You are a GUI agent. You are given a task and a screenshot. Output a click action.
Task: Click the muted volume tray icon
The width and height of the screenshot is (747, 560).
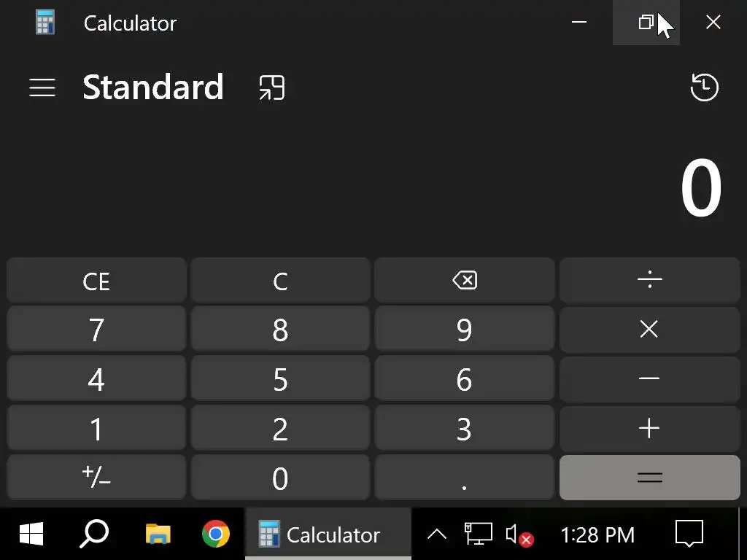[x=519, y=534]
